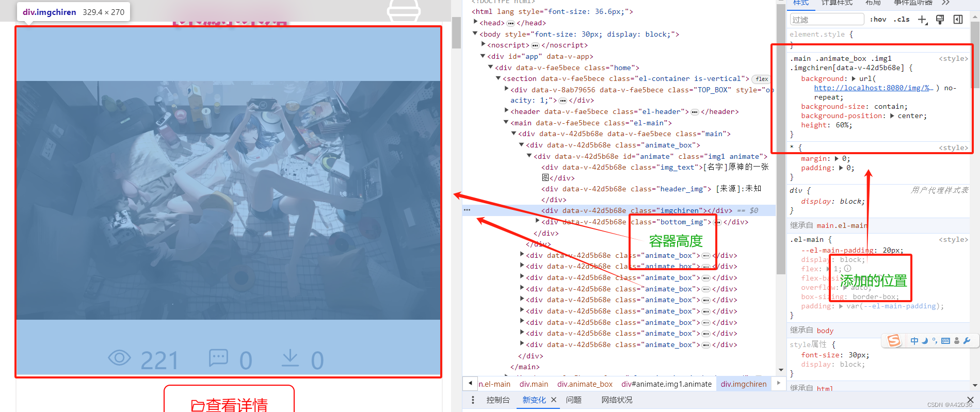The image size is (980, 412).
Task: Click the flex: 1 info circle icon
Action: click(847, 269)
